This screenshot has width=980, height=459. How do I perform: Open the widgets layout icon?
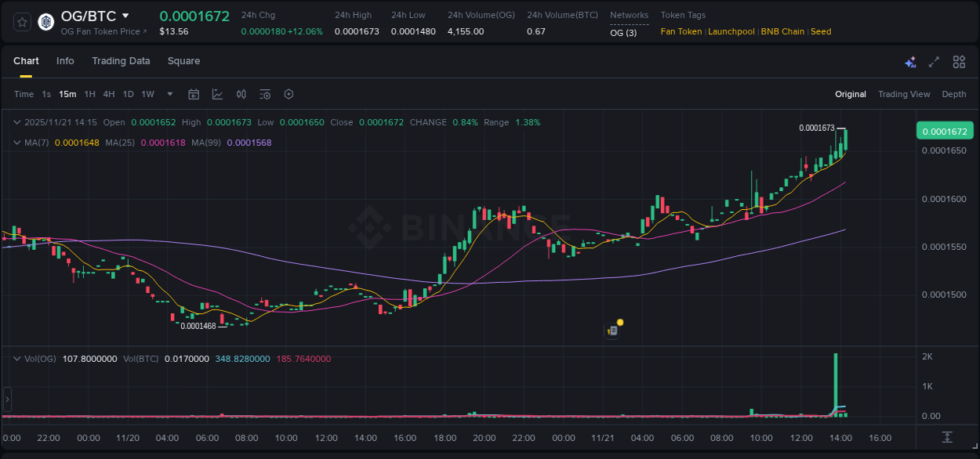[959, 62]
